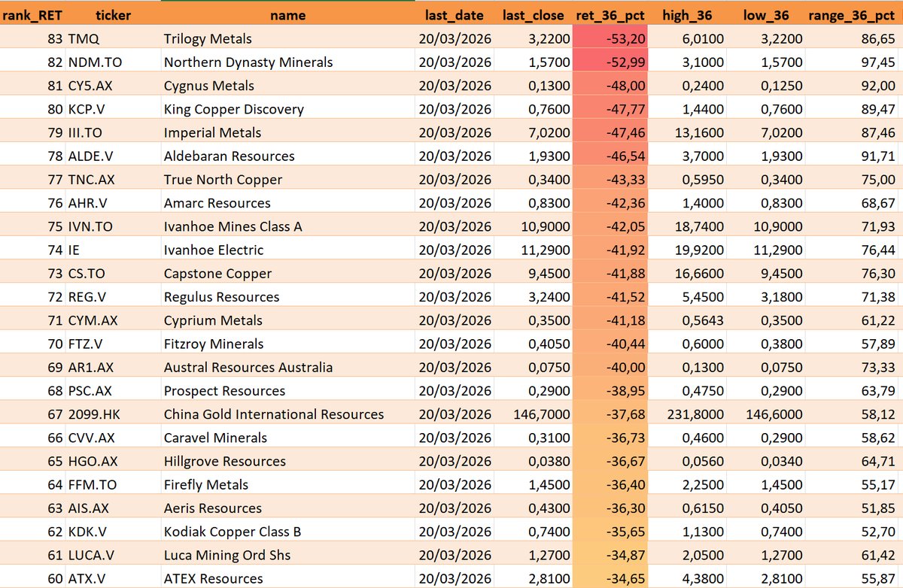Click the AIS.AX ticker cell
903x588 pixels.
click(112, 508)
